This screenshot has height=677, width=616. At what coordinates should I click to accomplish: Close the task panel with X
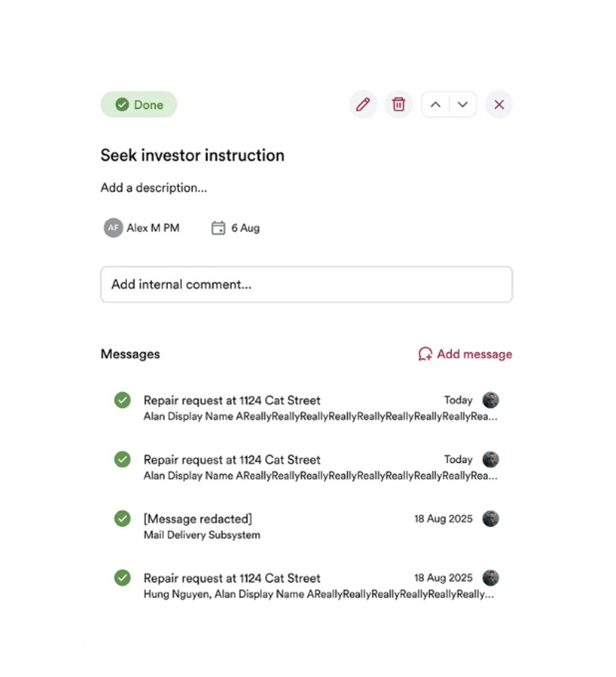point(499,104)
